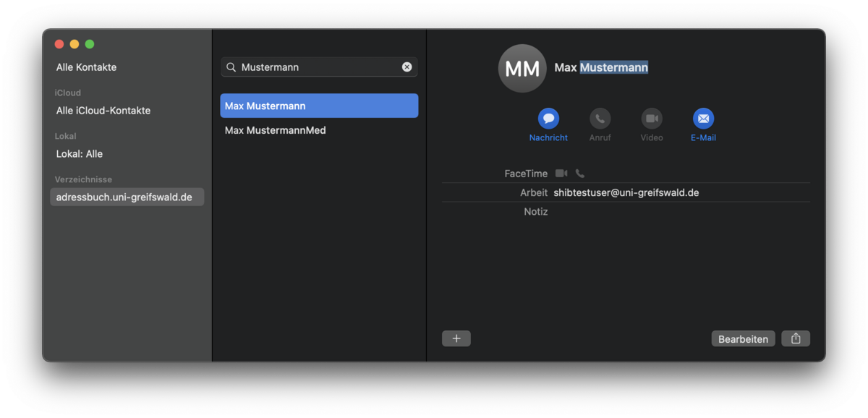Click the FaceTime video camera icon
Image resolution: width=868 pixels, height=418 pixels.
click(561, 174)
